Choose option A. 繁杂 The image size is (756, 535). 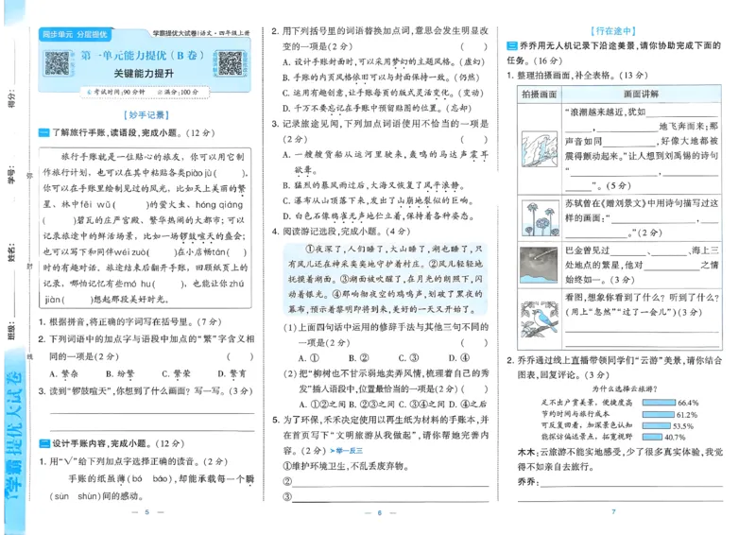tap(63, 373)
